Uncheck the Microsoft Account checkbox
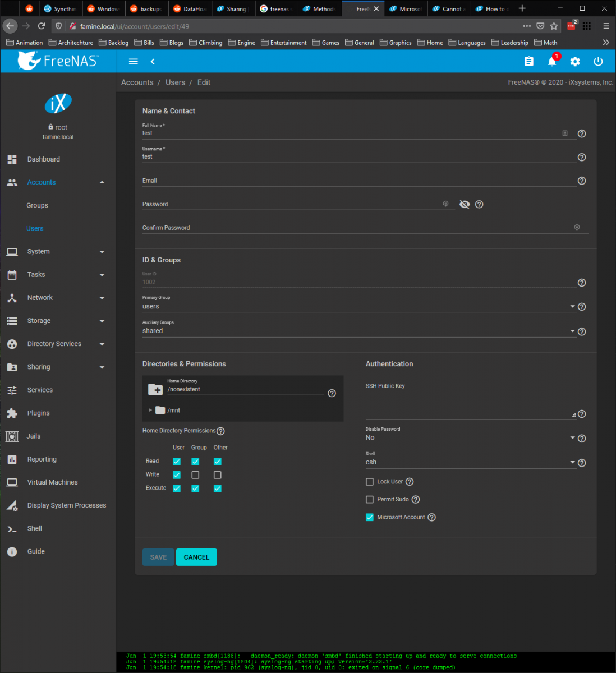This screenshot has width=616, height=673. click(370, 518)
